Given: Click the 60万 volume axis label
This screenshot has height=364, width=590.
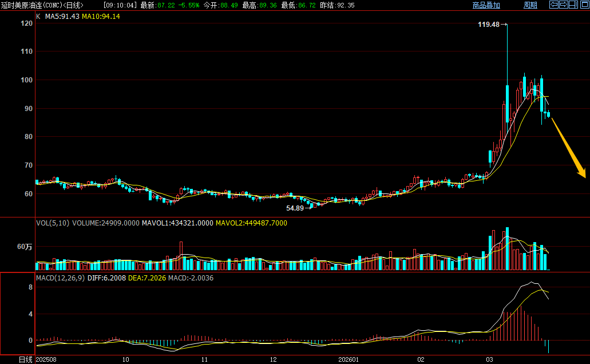Looking at the screenshot, I should (25, 247).
